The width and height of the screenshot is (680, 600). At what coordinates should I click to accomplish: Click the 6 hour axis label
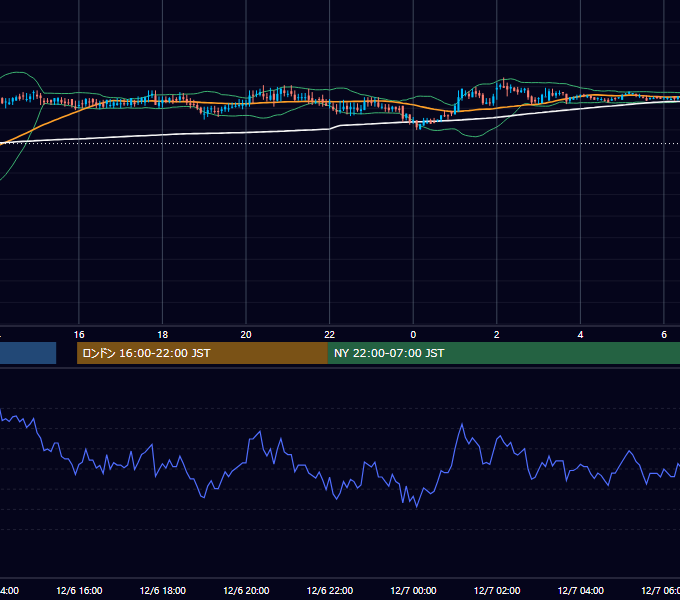tap(664, 335)
